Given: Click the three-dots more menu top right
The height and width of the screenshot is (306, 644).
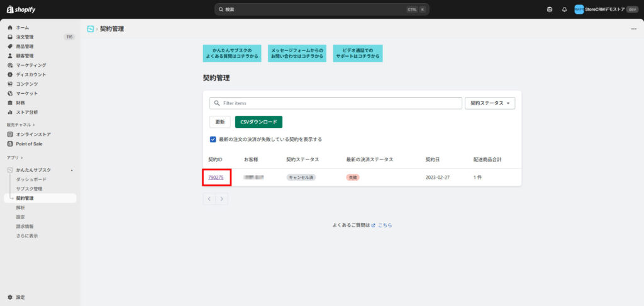Looking at the screenshot, I should pos(633,29).
